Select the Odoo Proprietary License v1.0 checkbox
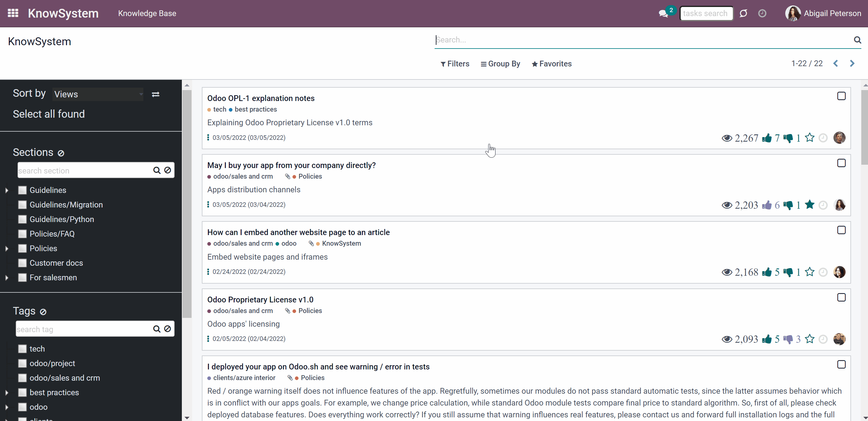The image size is (868, 421). pyautogui.click(x=841, y=298)
